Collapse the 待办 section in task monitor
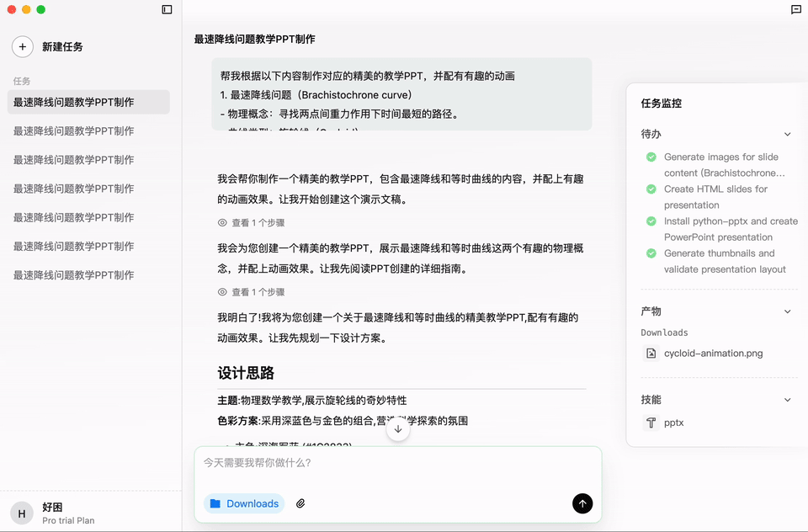 [787, 134]
